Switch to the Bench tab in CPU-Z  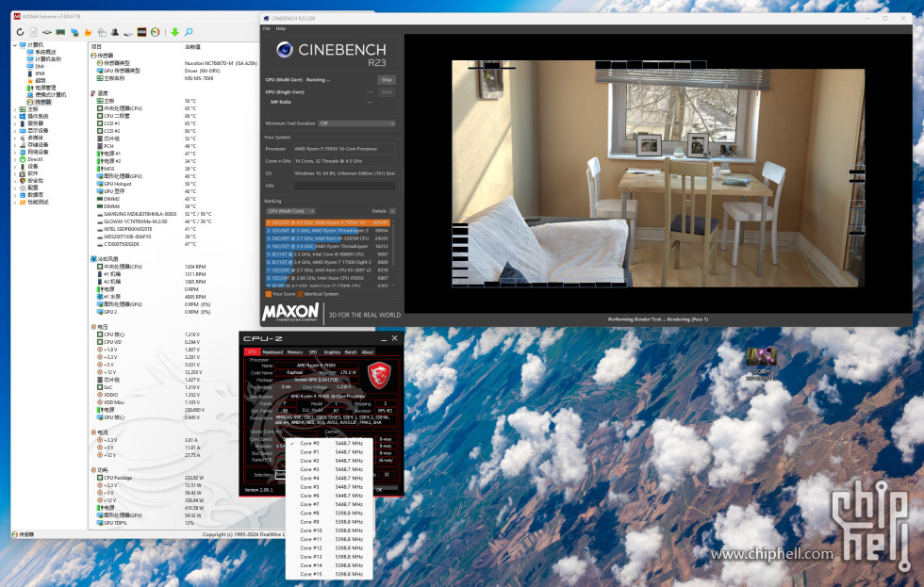pyautogui.click(x=351, y=352)
